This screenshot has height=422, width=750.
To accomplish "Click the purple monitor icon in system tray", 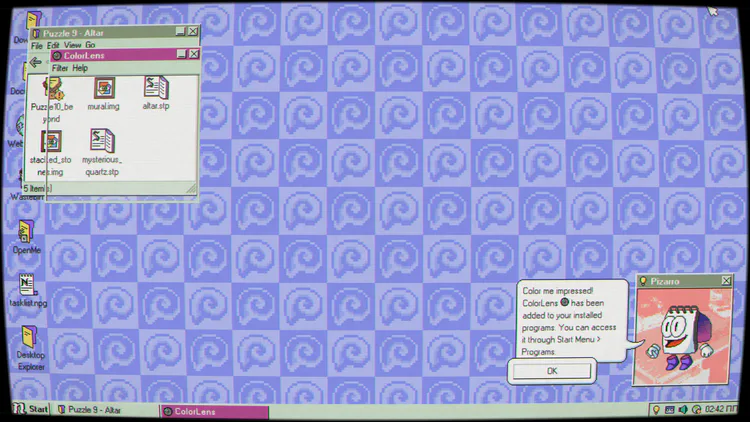I will click(x=670, y=410).
